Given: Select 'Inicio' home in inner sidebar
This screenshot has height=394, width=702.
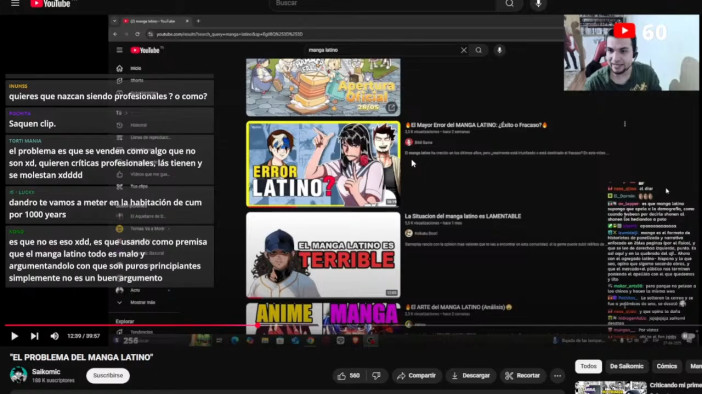Looking at the screenshot, I should (x=129, y=68).
